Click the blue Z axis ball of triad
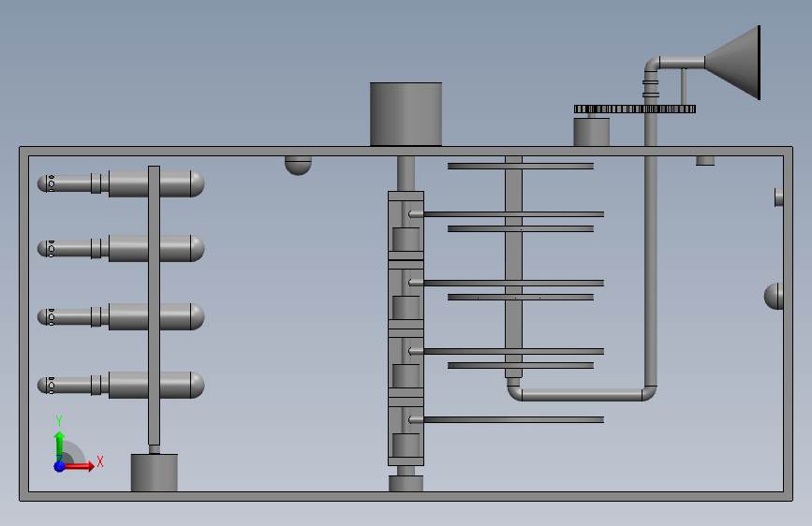Viewport: 812px width, 526px height. tap(60, 466)
